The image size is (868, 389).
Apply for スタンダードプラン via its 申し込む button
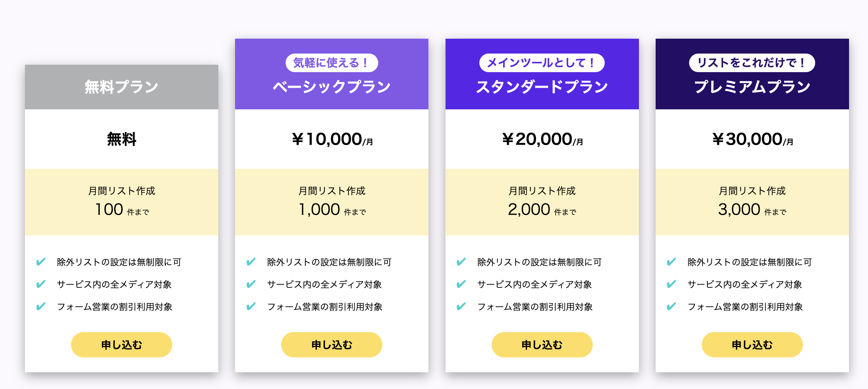542,345
